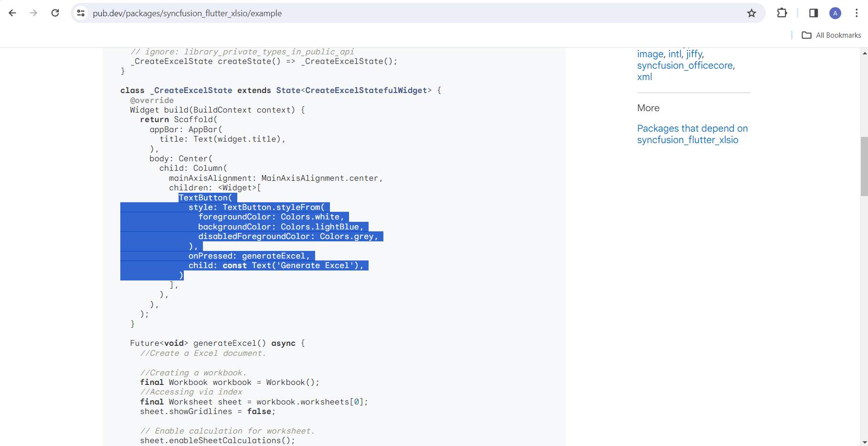Click the '@override' annotation

pos(152,100)
